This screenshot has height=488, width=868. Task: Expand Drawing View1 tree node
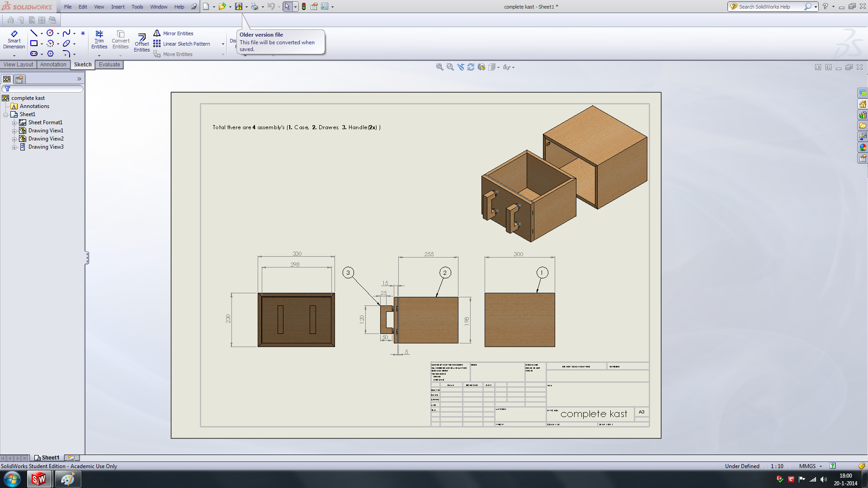tap(14, 131)
